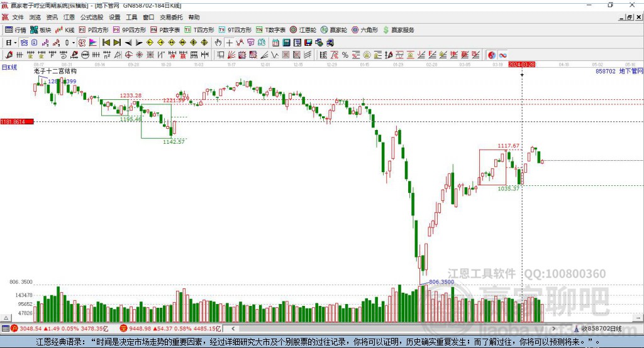Viewport: 644px width, 348px height.
Task: Jump to last bar with skip-to-end icon
Action: [x=117, y=43]
